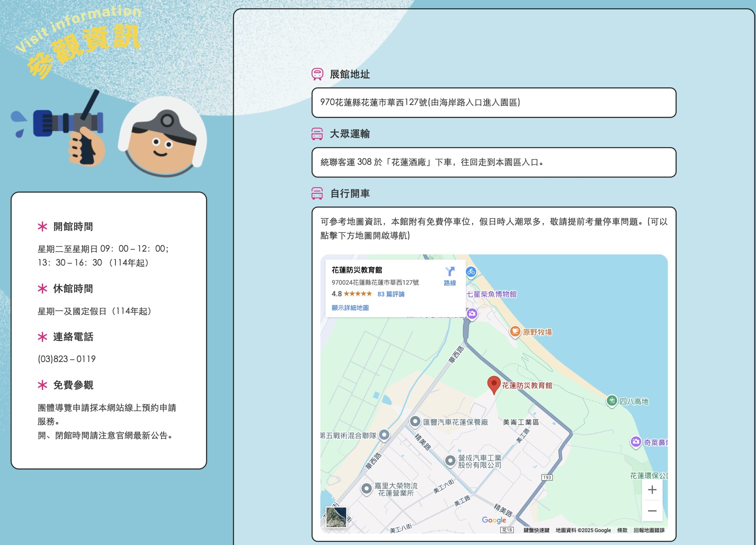Click the 大眾運輸 heading
This screenshot has height=545, width=756.
(350, 134)
